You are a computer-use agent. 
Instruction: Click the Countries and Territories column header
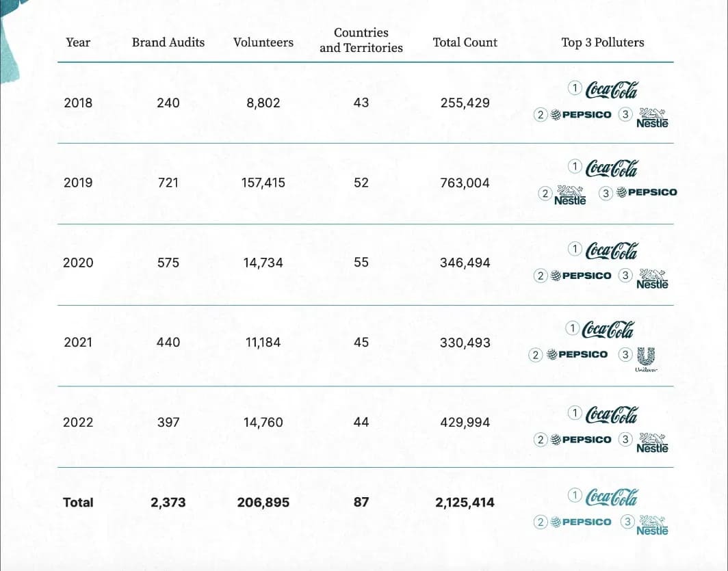361,40
